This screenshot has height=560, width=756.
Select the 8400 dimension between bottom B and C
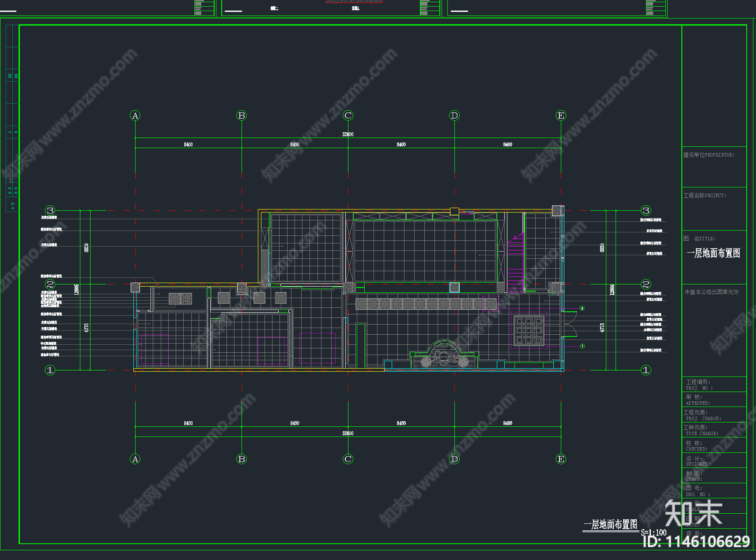pyautogui.click(x=295, y=423)
